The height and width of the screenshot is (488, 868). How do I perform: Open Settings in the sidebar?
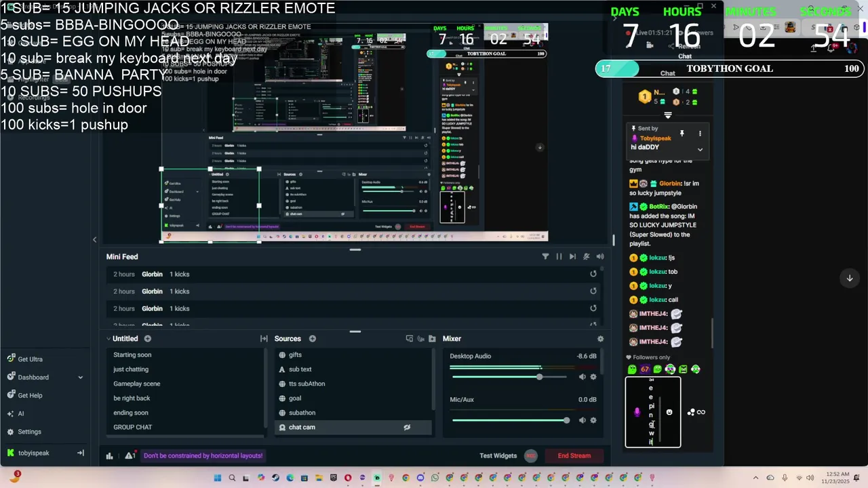(24, 432)
